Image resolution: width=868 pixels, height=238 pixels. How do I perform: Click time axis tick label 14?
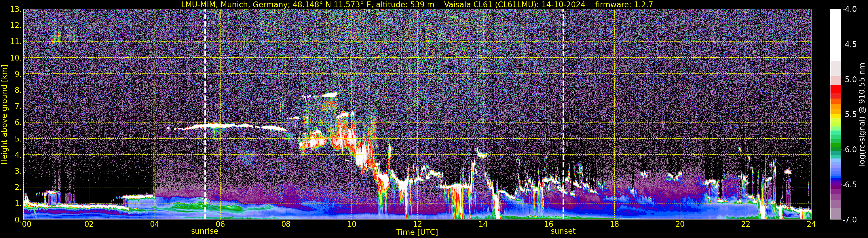(483, 224)
